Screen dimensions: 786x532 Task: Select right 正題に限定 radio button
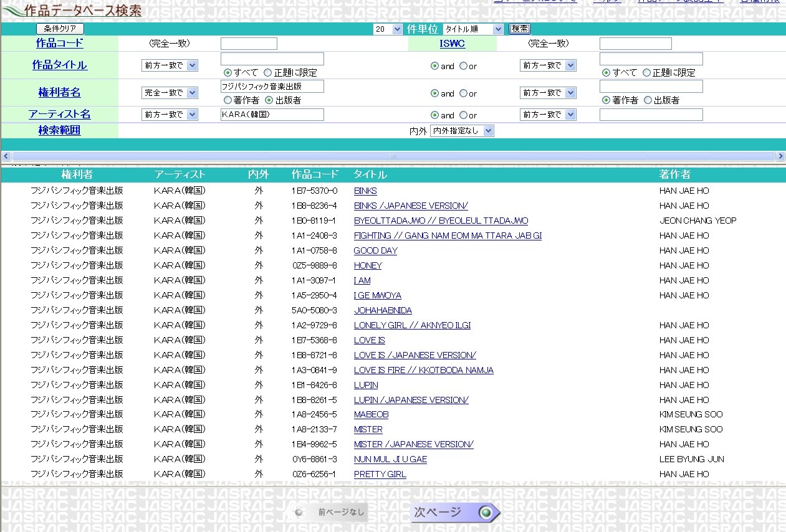point(647,73)
